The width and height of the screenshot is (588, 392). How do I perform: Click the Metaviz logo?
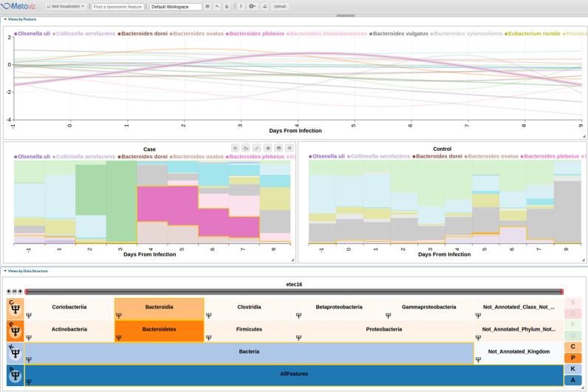tap(18, 6)
